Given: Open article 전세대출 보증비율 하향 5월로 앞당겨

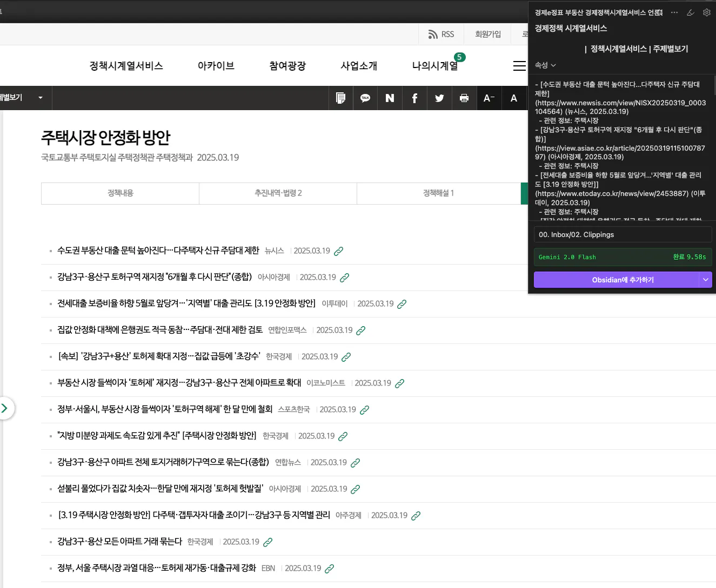Looking at the screenshot, I should [186, 303].
